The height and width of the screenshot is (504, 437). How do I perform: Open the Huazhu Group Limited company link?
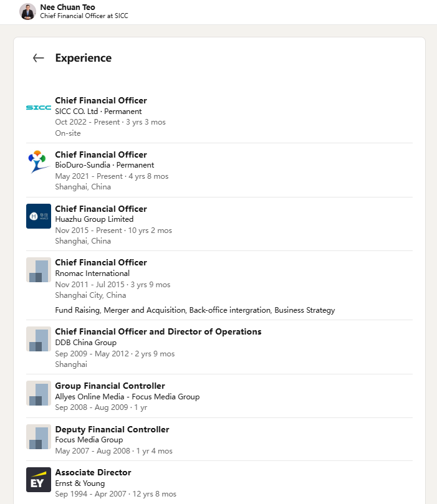click(x=94, y=219)
